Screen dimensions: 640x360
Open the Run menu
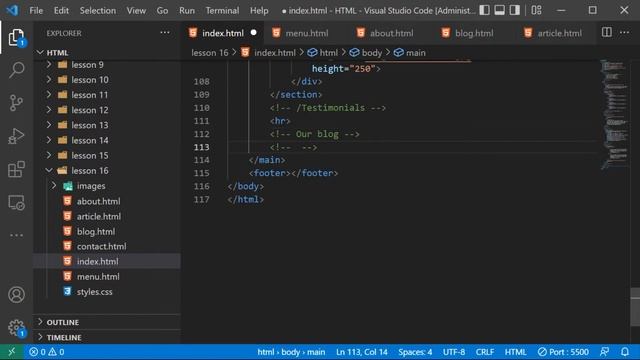pos(187,10)
